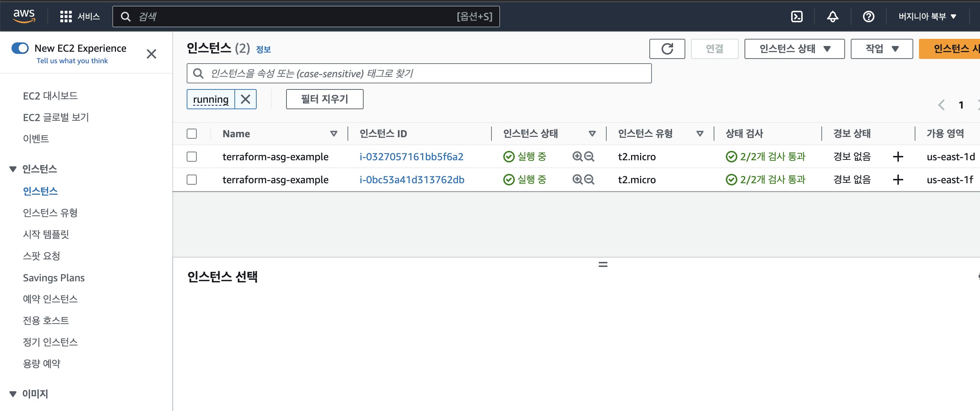Open 스팟 요청 in sidebar
This screenshot has width=980, height=411.
(x=42, y=255)
